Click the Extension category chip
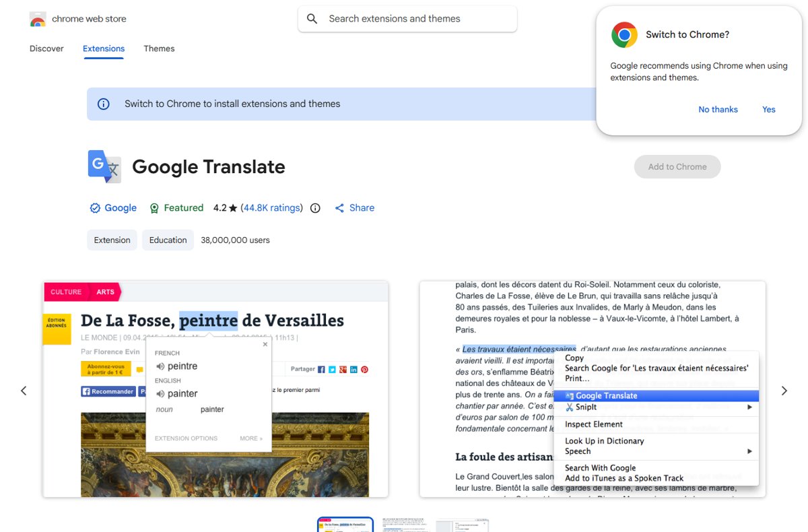 click(x=112, y=240)
